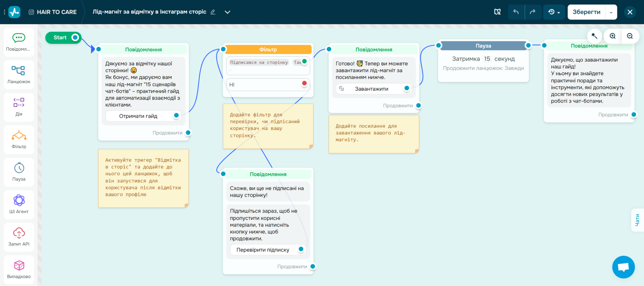Click the green Так connector in filter
644x286 pixels.
pos(304,62)
